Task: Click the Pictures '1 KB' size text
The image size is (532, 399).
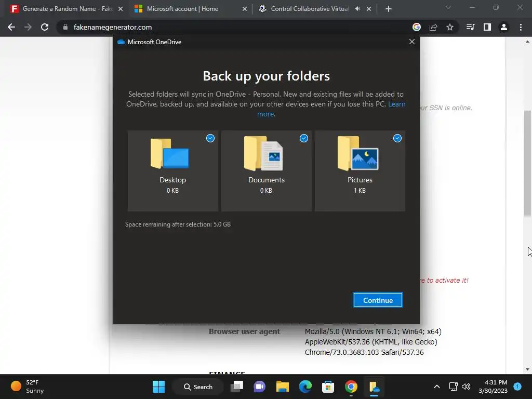Action: pyautogui.click(x=360, y=190)
